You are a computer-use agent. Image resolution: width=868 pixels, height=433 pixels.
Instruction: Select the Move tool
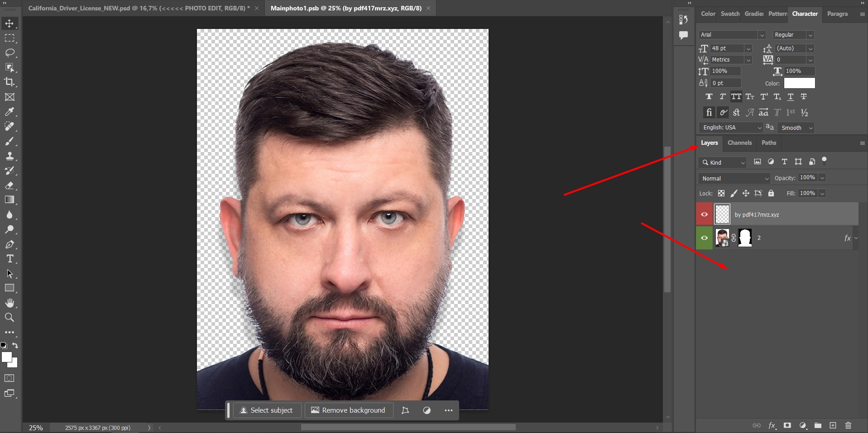(x=10, y=23)
